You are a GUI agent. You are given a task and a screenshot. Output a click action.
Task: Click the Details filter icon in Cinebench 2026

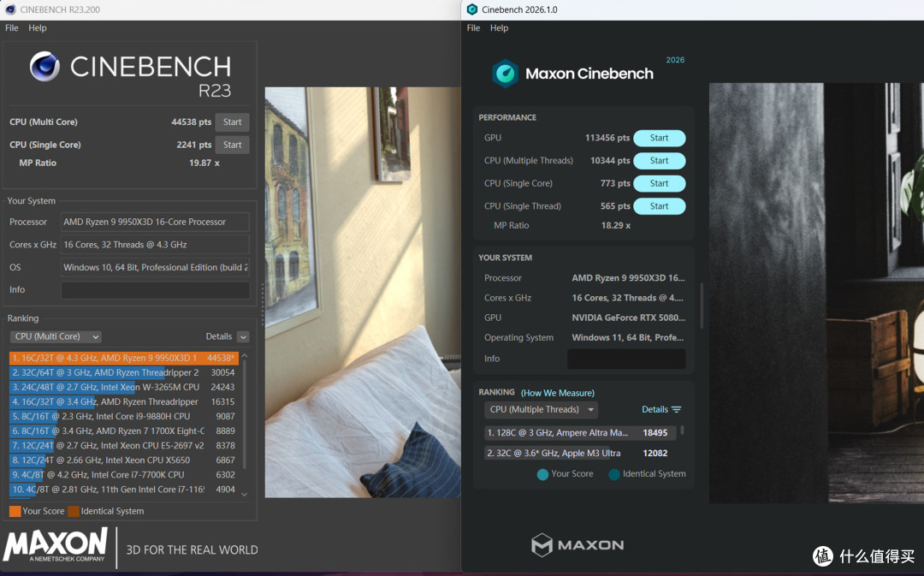(x=676, y=409)
